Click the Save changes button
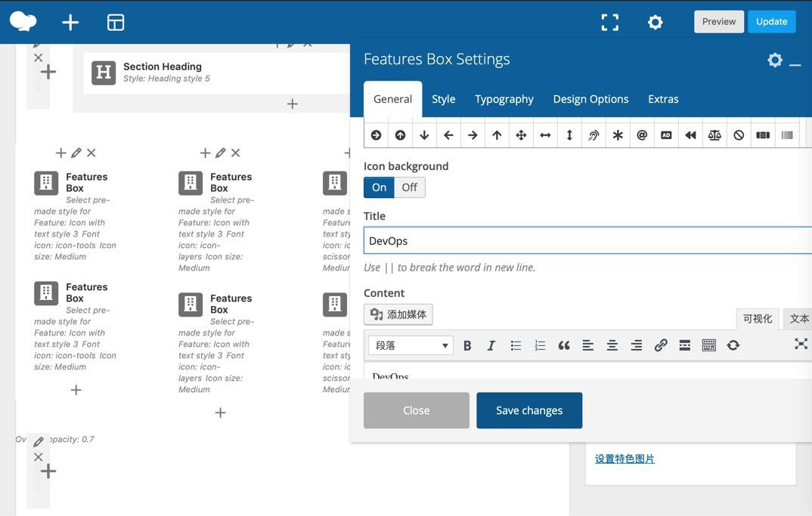Image resolution: width=812 pixels, height=516 pixels. click(529, 410)
